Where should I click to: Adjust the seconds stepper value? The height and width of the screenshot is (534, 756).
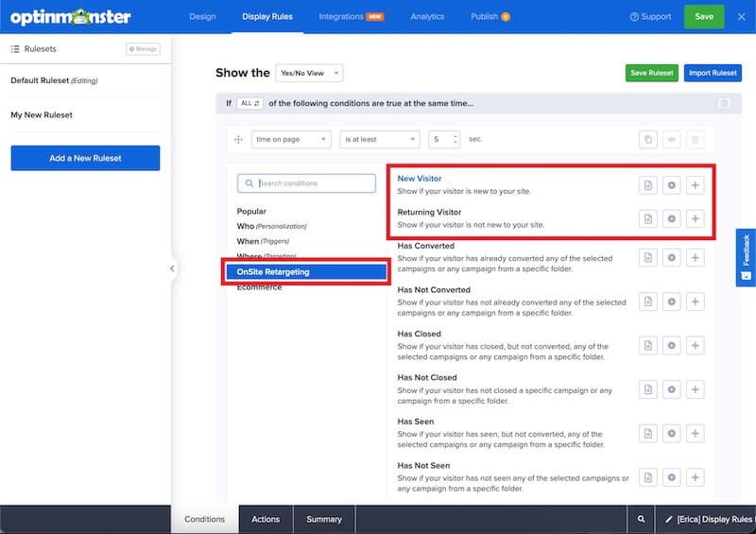pos(455,140)
